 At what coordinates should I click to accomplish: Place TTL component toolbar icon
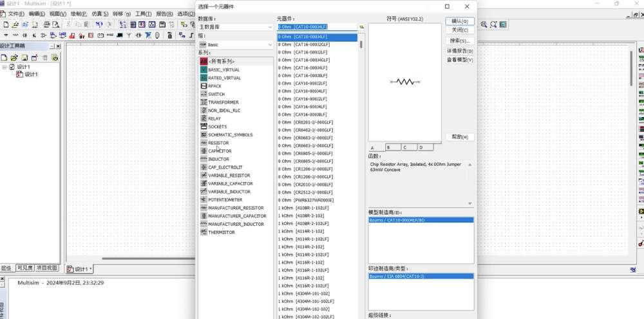coord(52,35)
